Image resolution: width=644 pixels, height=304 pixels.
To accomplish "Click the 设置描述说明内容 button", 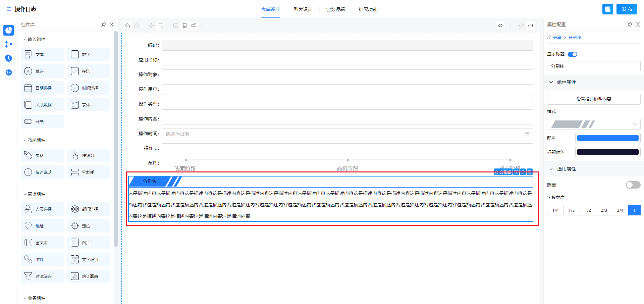I will [594, 99].
